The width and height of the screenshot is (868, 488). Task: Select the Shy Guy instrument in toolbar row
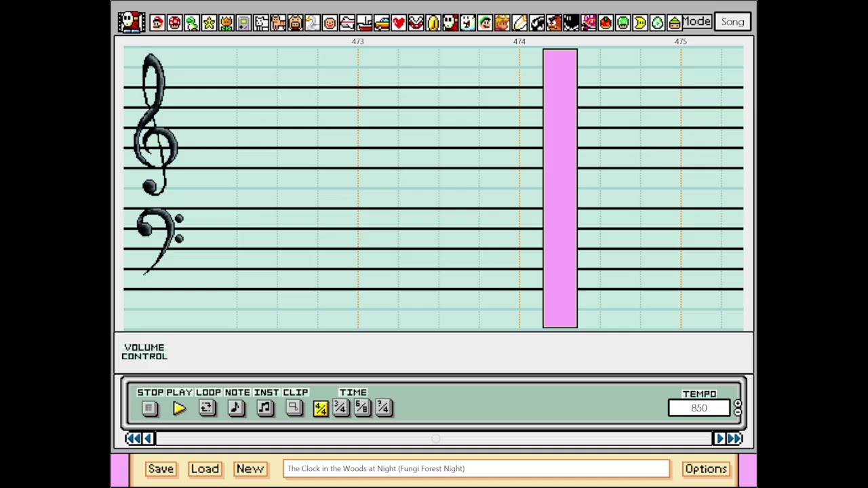450,22
